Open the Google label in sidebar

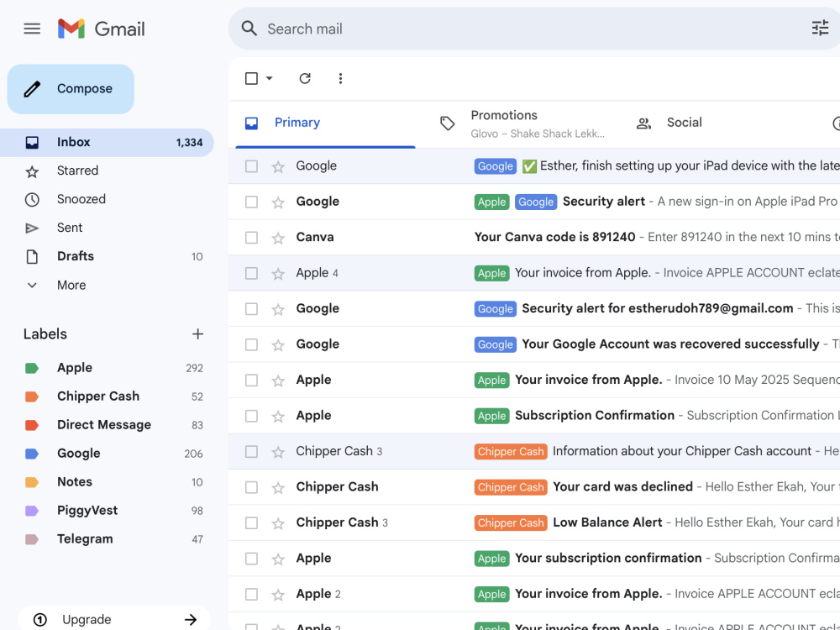(108, 454)
